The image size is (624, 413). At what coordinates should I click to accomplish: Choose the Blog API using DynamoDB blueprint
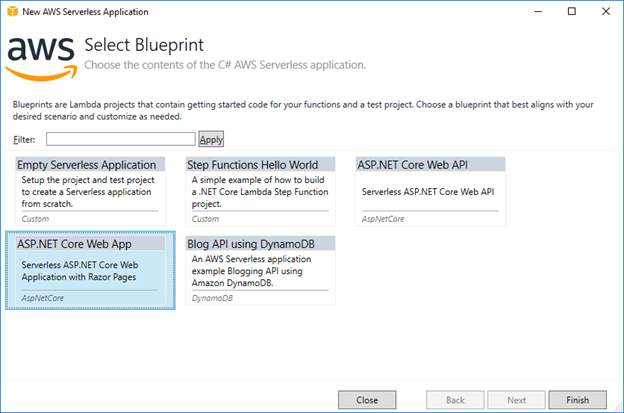260,270
